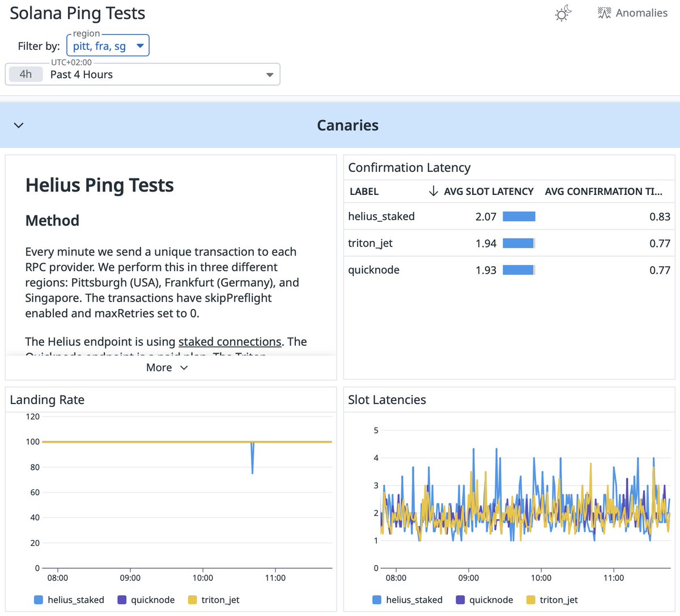
Task: Click helius_staked latency bar
Action: (x=519, y=216)
